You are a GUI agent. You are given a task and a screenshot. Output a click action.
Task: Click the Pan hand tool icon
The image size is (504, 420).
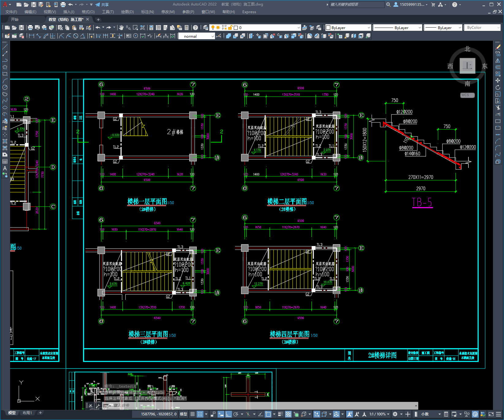pos(121,28)
